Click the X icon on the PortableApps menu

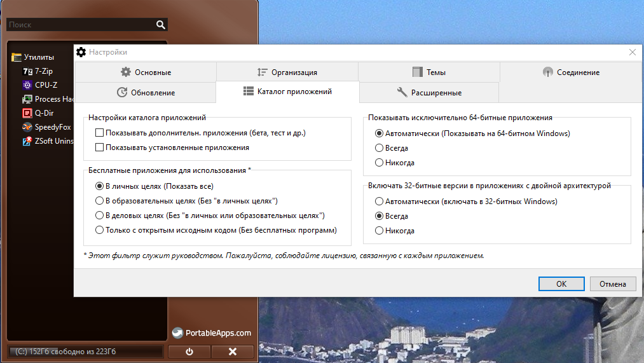[x=233, y=352]
